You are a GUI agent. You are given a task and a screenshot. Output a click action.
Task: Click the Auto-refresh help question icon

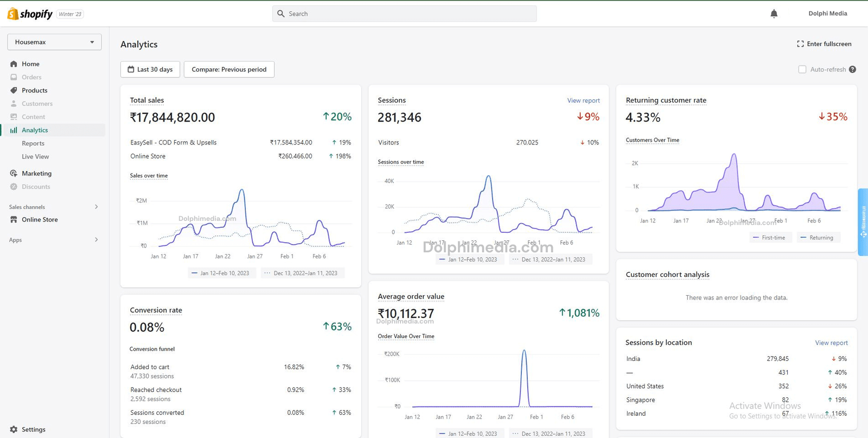(x=852, y=69)
